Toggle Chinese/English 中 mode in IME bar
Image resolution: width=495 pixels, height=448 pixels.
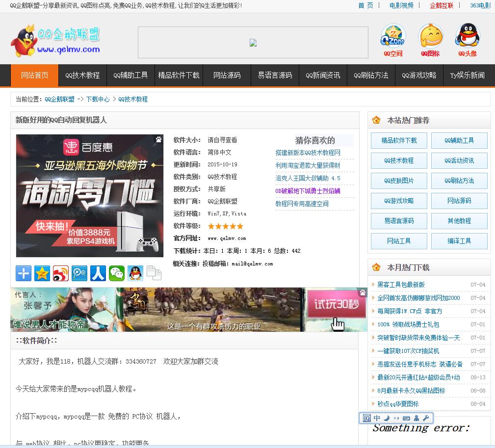point(377,418)
